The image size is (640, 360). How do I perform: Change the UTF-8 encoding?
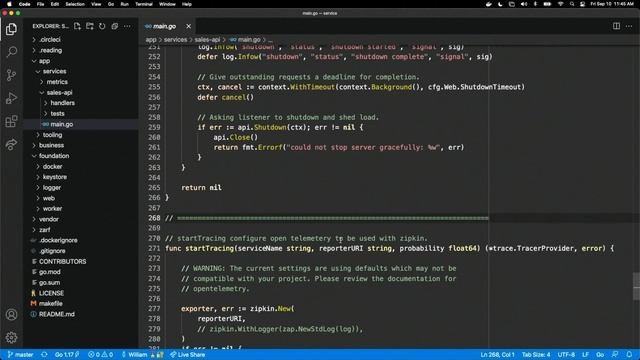click(566, 355)
